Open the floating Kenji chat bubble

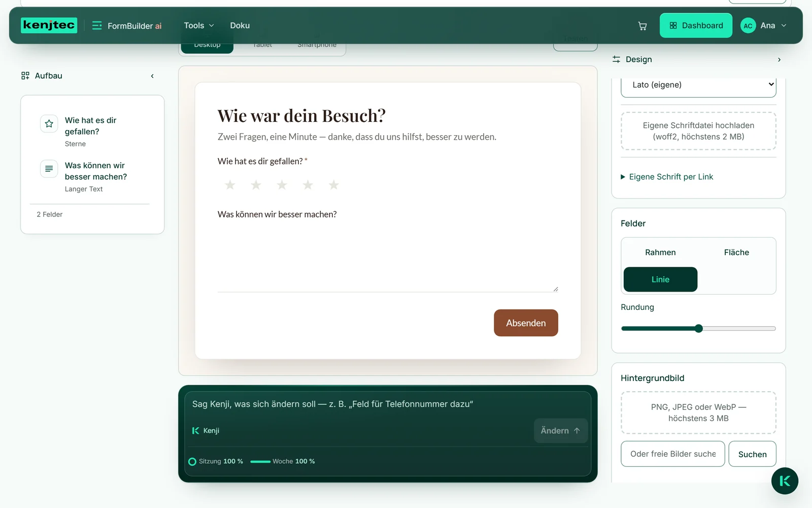(x=785, y=481)
